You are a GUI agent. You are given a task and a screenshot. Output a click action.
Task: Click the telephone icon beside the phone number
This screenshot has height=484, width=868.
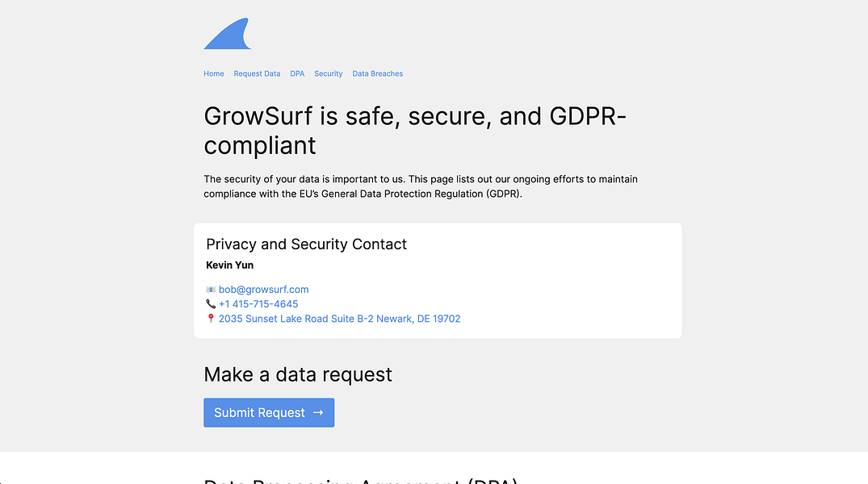click(211, 304)
